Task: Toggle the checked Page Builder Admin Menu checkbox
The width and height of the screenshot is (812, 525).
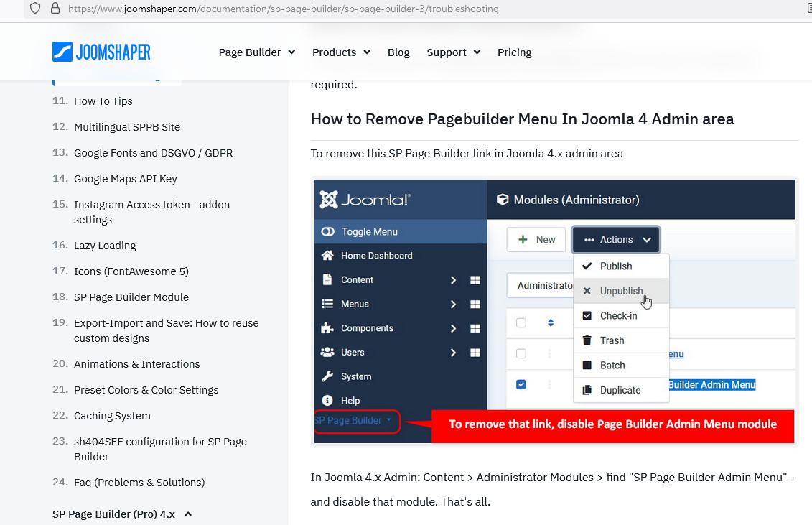Action: (521, 384)
